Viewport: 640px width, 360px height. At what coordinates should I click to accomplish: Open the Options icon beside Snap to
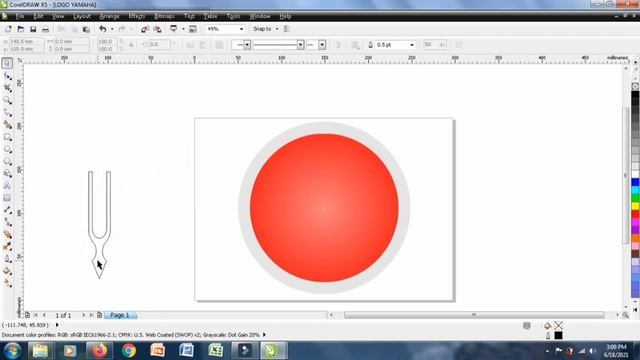click(x=287, y=29)
